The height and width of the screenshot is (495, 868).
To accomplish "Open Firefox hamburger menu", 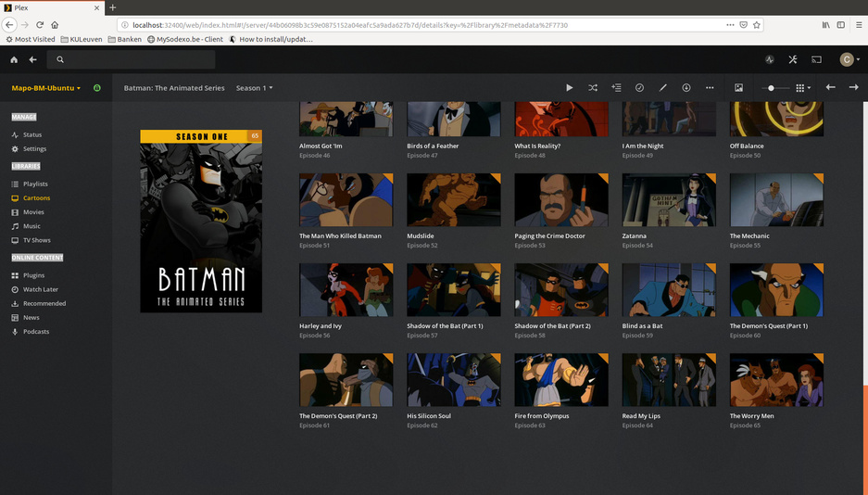I will (x=859, y=25).
